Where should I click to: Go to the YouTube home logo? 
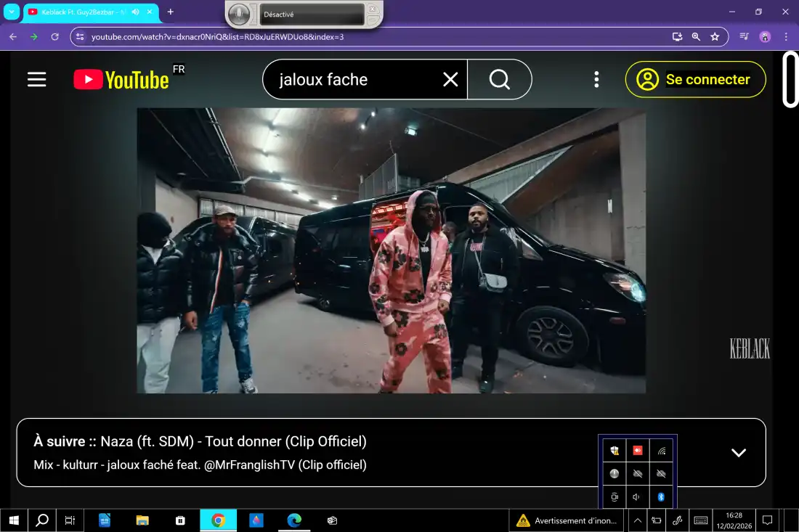click(121, 80)
